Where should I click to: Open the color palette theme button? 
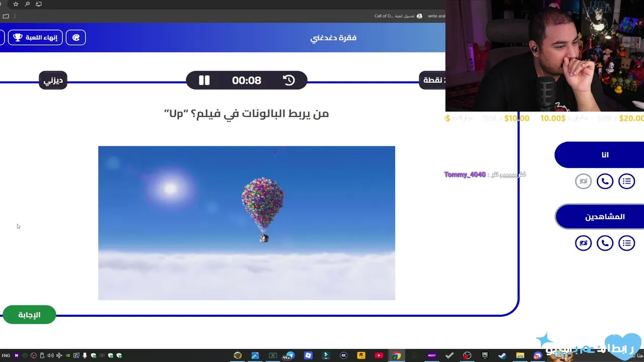click(76, 38)
